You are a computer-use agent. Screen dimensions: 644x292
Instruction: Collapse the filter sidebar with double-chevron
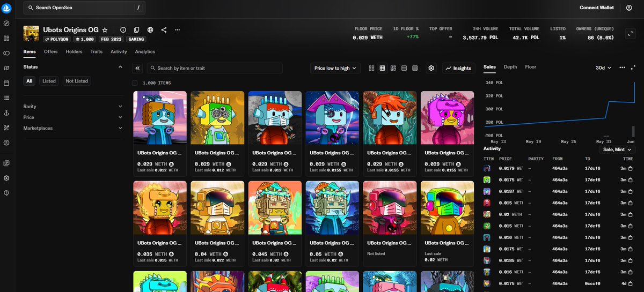click(137, 68)
